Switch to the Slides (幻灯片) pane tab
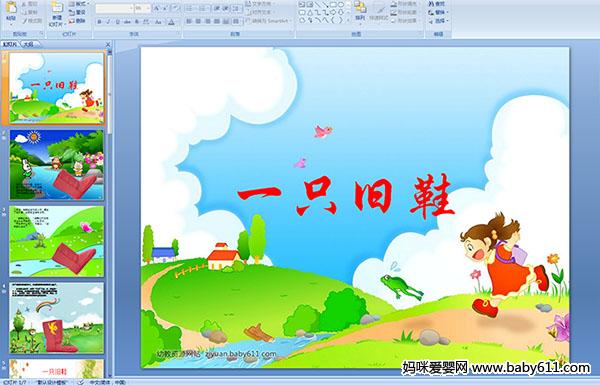Viewport: 600px width, 385px height. (10, 44)
